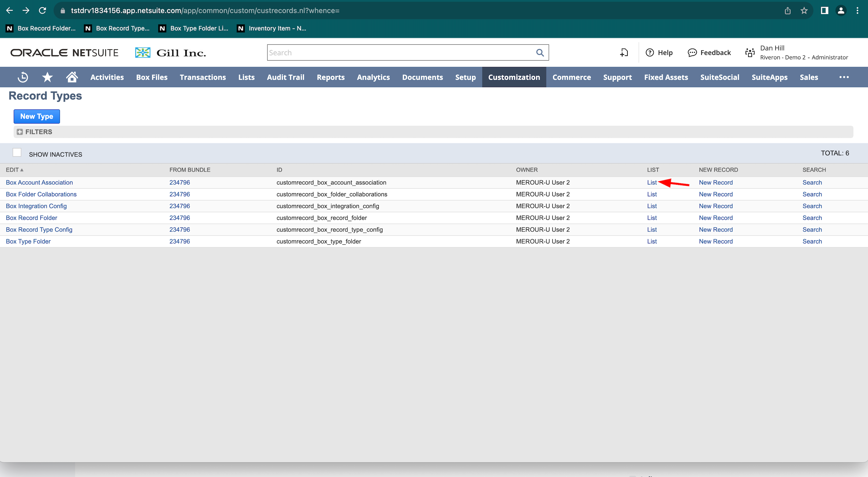This screenshot has width=868, height=477.
Task: Open Help question mark icon
Action: [x=650, y=53]
